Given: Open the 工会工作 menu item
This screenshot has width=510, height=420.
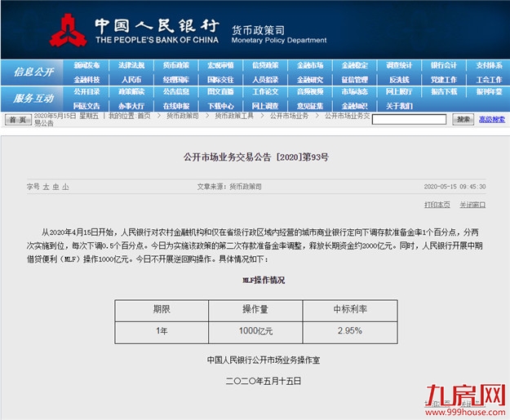Looking at the screenshot, I should pyautogui.click(x=489, y=80).
